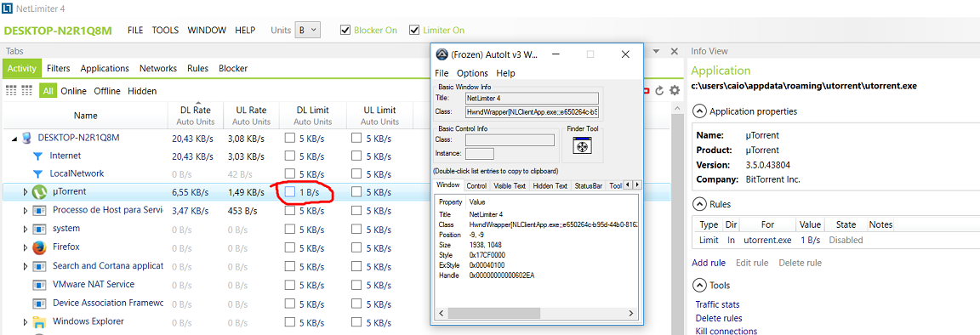Click the VMware NAT Service row icon
980x335 pixels.
click(x=39, y=285)
